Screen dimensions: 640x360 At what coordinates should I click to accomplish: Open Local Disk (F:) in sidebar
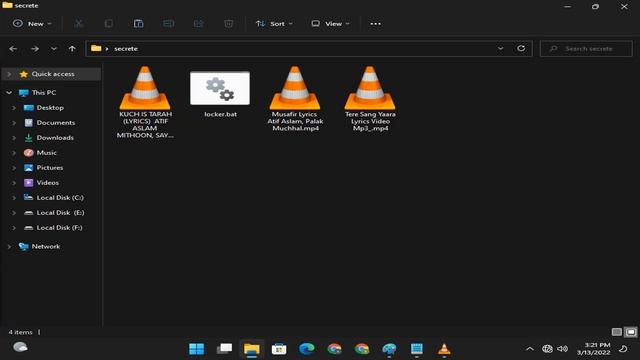coord(59,228)
